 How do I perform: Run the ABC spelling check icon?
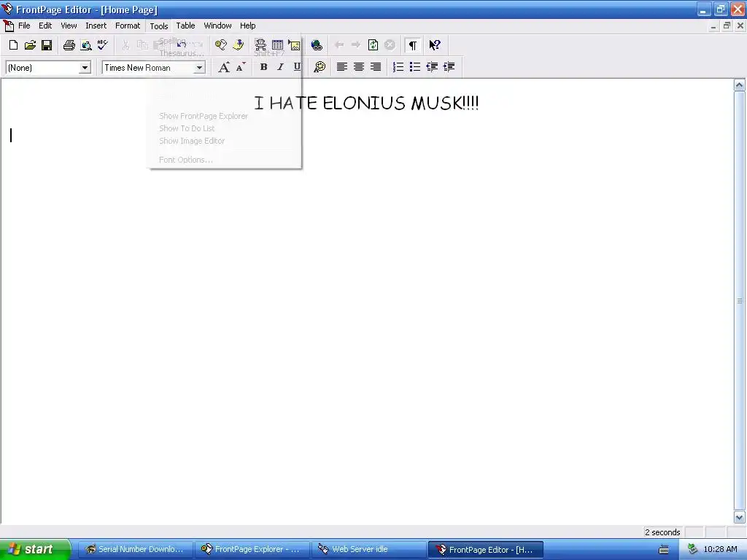(x=102, y=45)
